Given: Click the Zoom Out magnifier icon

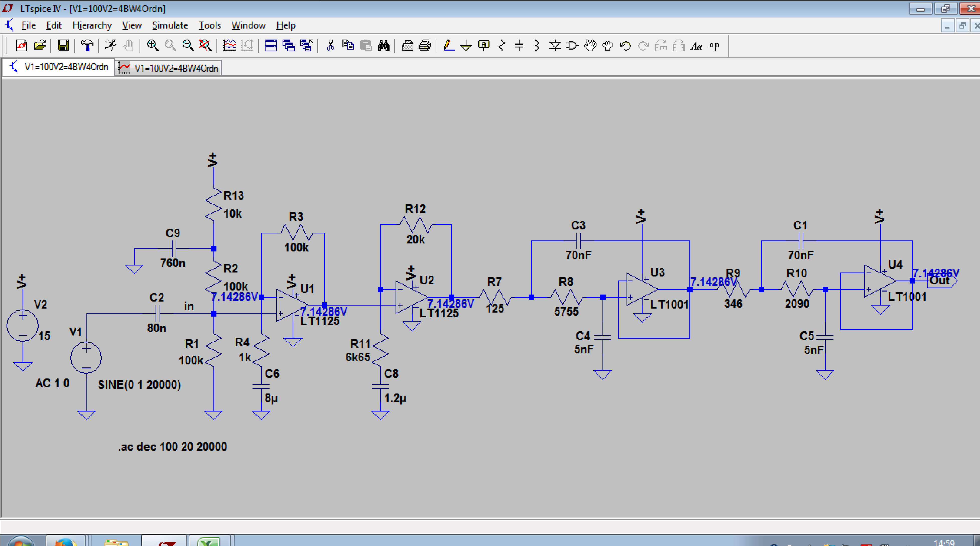Looking at the screenshot, I should click(188, 46).
